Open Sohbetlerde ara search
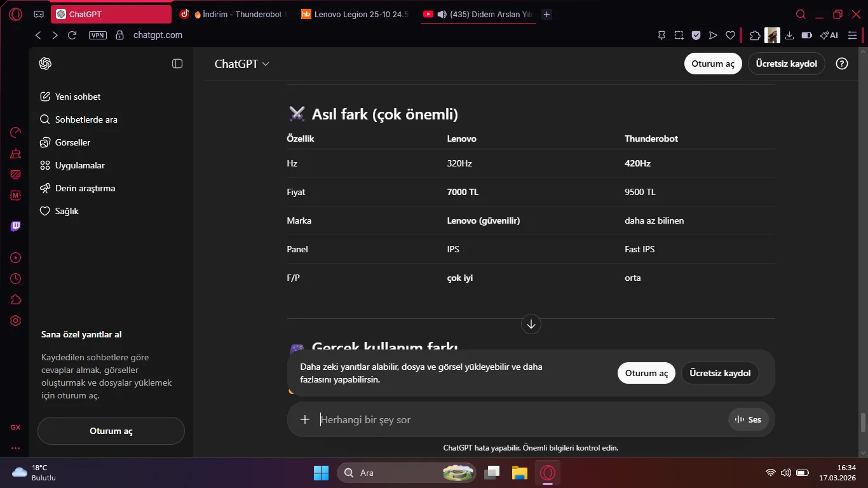The image size is (868, 488). 111,119
